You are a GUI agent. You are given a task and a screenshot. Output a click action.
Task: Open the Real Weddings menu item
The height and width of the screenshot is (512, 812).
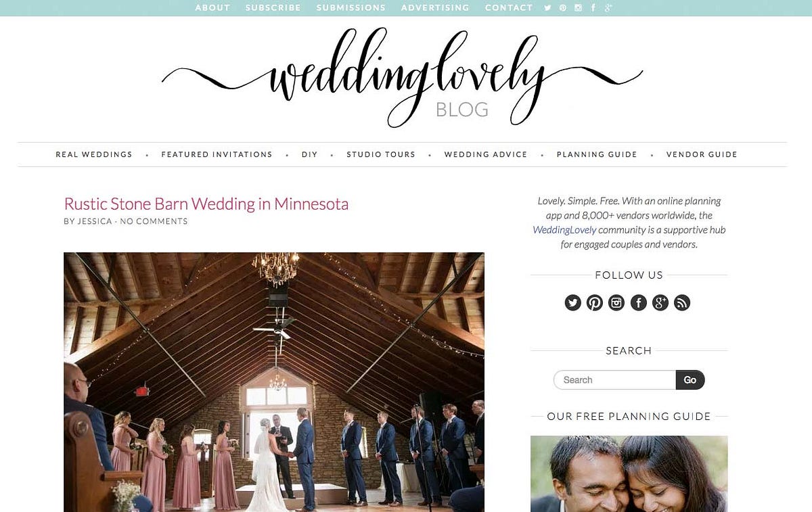[94, 154]
